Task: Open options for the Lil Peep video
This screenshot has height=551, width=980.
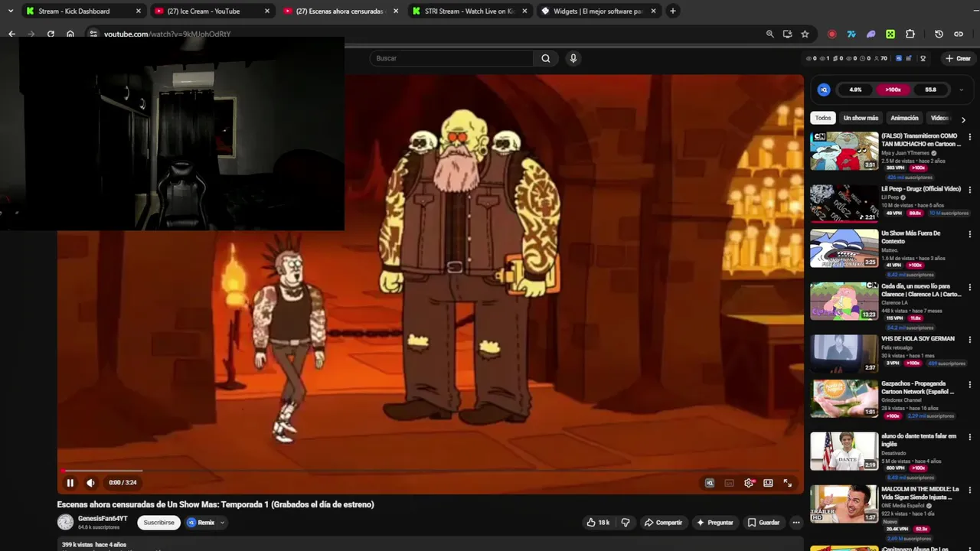Action: point(970,190)
